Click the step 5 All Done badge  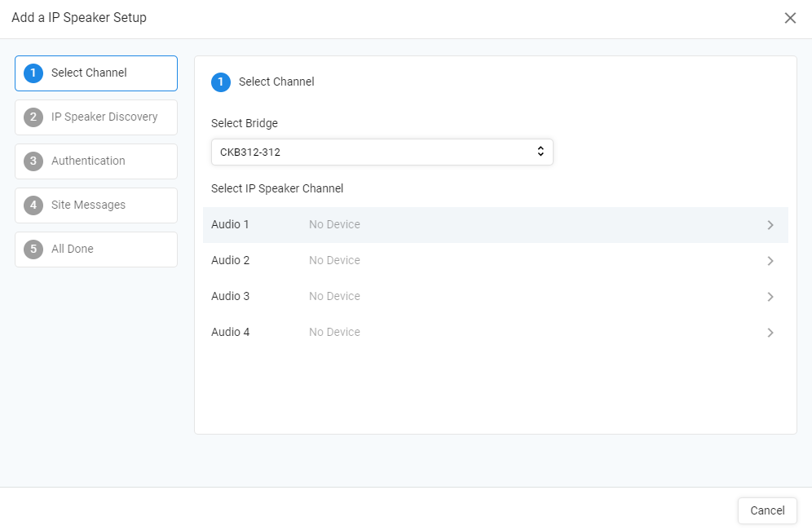[33, 250]
